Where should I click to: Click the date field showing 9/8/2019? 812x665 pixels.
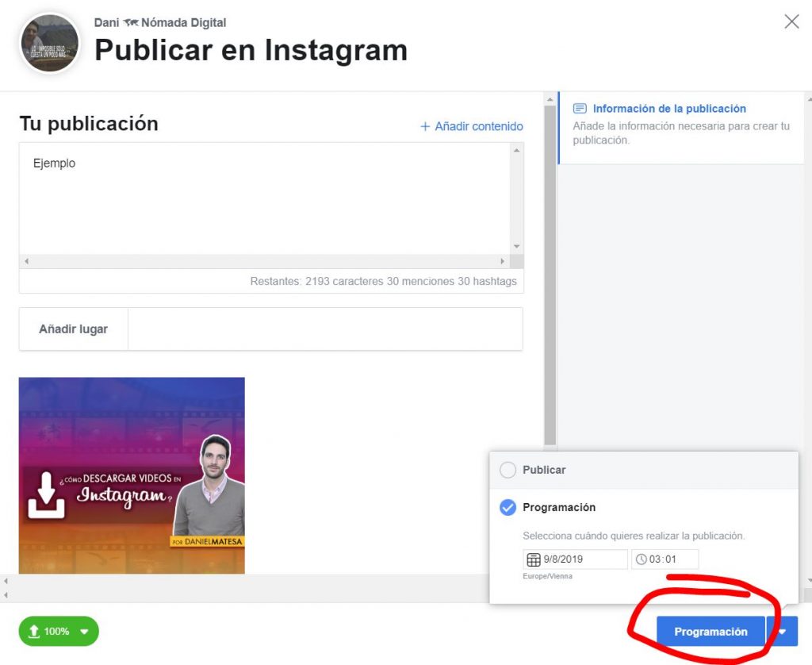576,559
